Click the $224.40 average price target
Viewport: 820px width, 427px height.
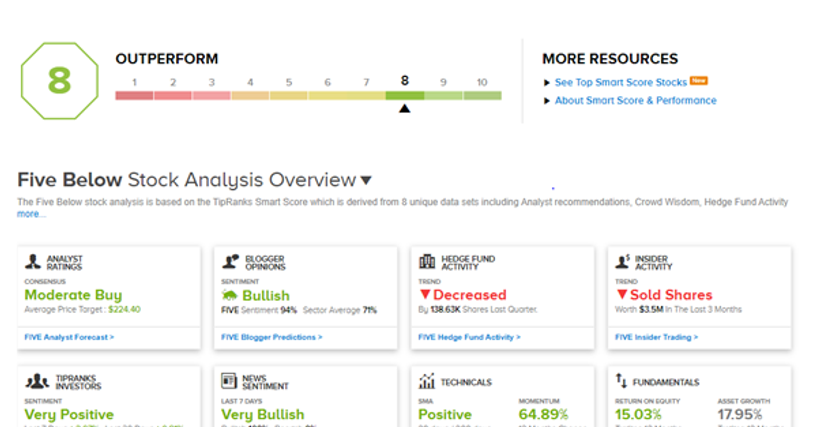(x=124, y=309)
